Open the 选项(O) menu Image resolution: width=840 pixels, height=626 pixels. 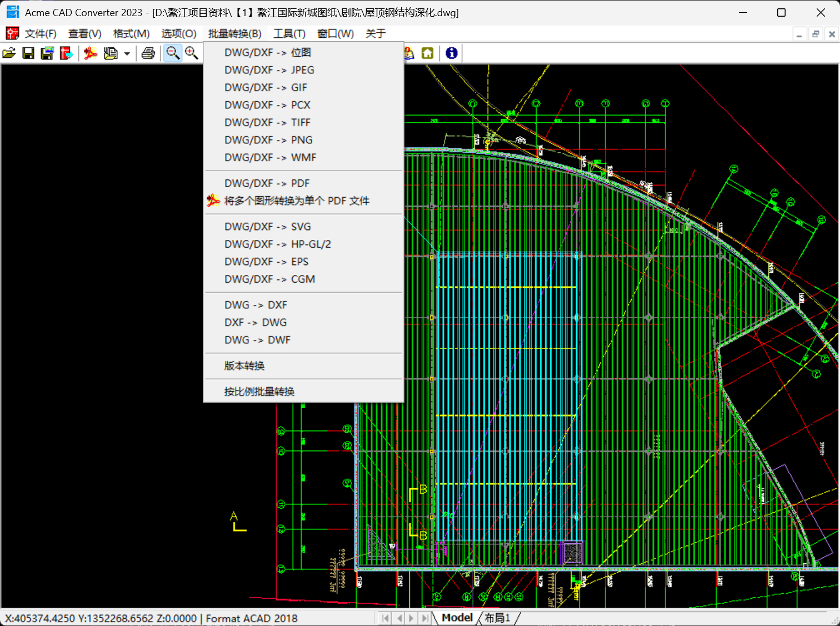click(179, 34)
